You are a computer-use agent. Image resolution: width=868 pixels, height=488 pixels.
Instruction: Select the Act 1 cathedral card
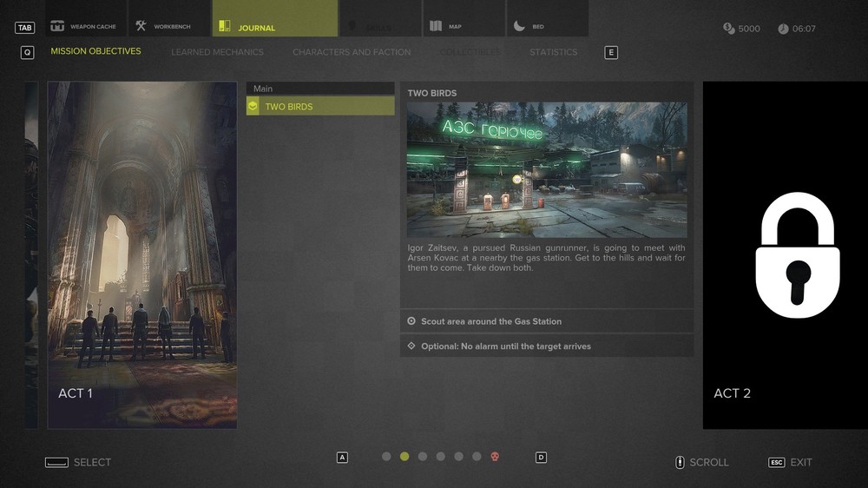click(x=142, y=254)
